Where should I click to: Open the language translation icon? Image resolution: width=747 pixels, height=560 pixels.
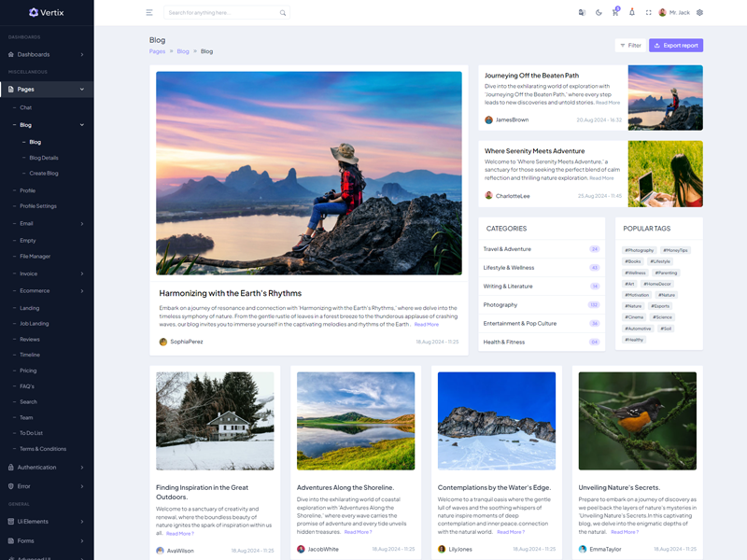pos(582,12)
